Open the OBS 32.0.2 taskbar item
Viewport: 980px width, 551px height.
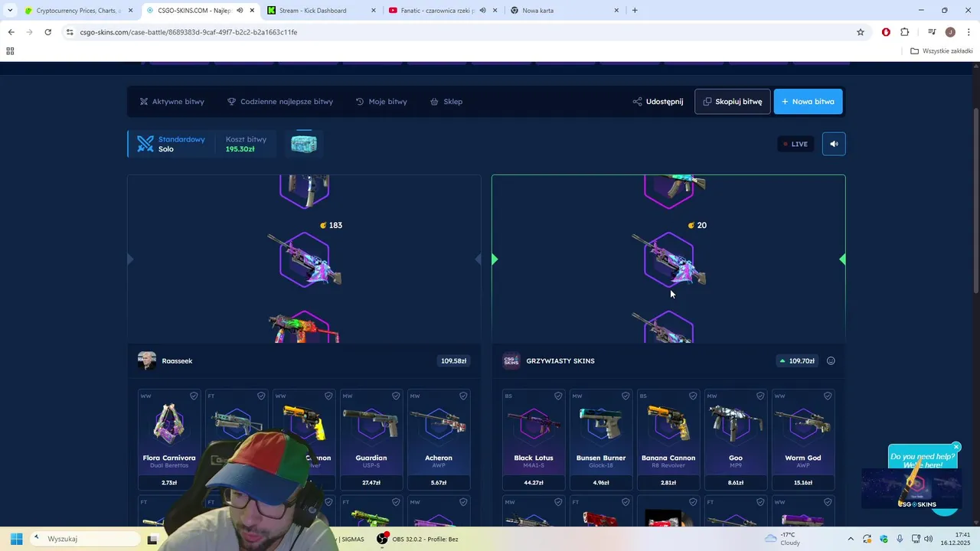(418, 539)
